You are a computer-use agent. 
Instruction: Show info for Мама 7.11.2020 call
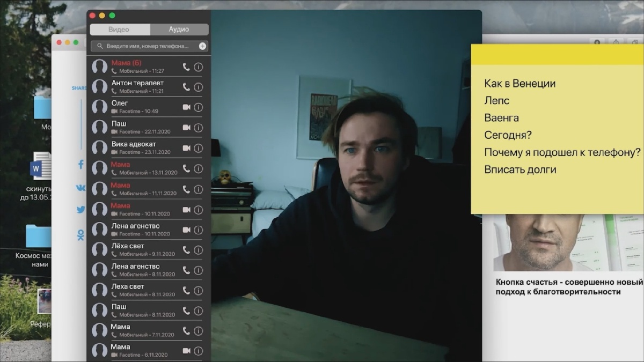(198, 331)
